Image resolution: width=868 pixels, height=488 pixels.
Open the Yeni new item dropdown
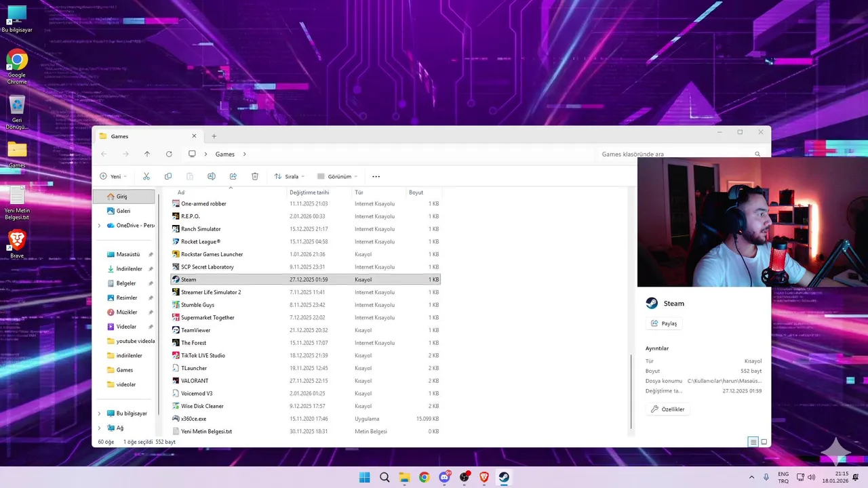pos(113,176)
